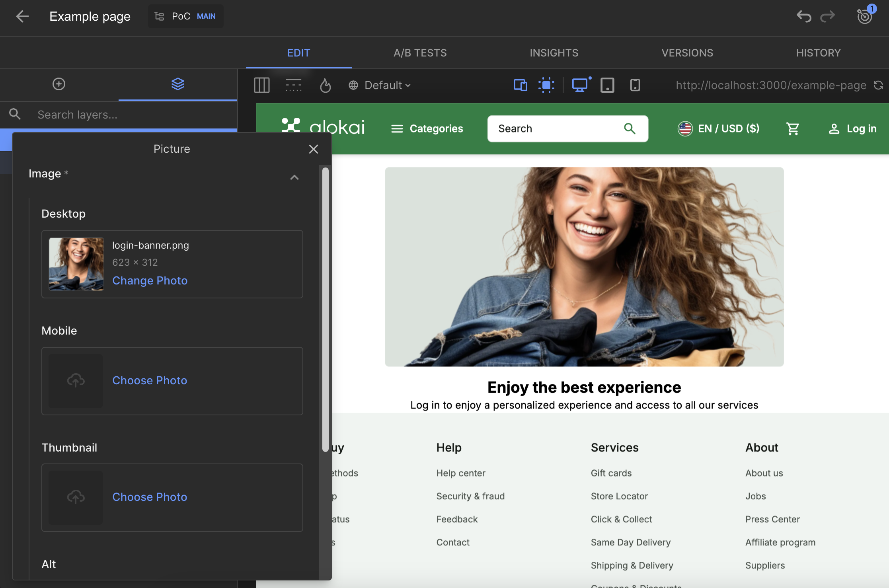Open the PoC MAIN branch selector
This screenshot has height=588, width=889.
[185, 16]
